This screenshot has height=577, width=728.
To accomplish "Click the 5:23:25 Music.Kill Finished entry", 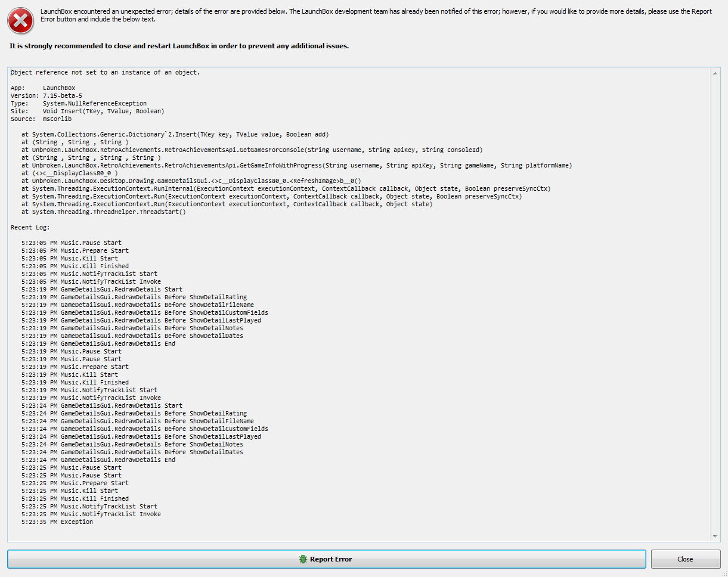I will [75, 498].
